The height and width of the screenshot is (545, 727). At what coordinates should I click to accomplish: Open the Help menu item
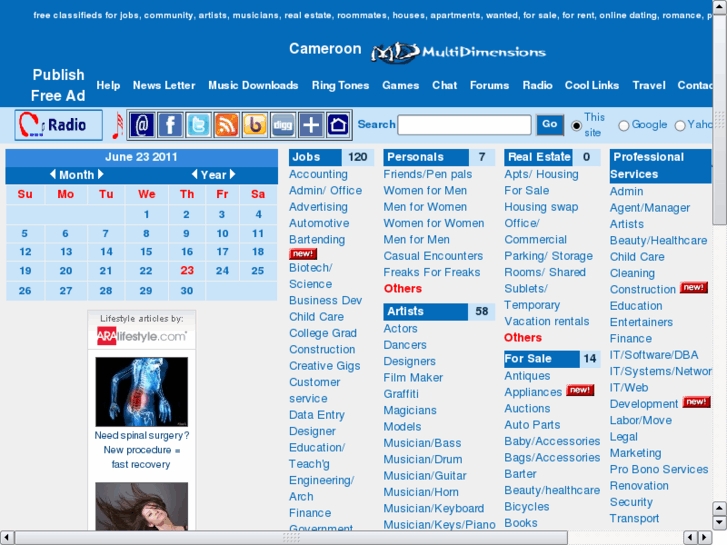(x=108, y=85)
